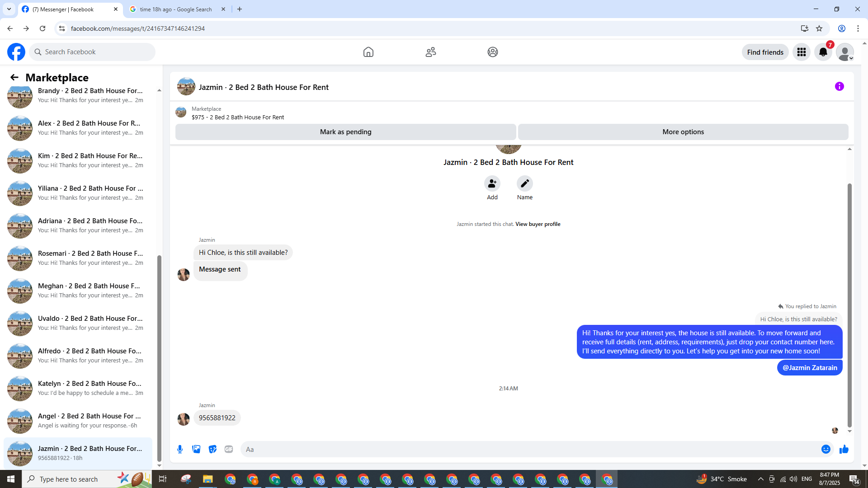The height and width of the screenshot is (488, 868).
Task: Click Find friends button
Action: [765, 52]
